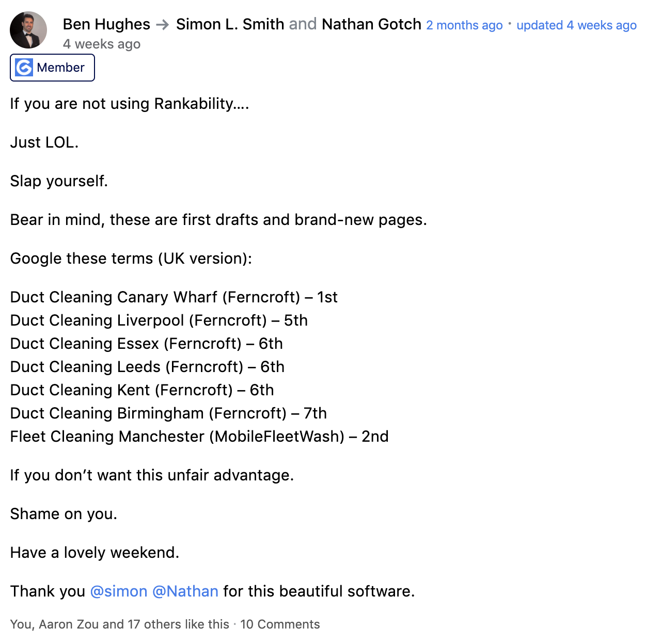Image resolution: width=661 pixels, height=644 pixels.
Task: Click the gray '4 weeks ago' timestamp
Action: (102, 44)
